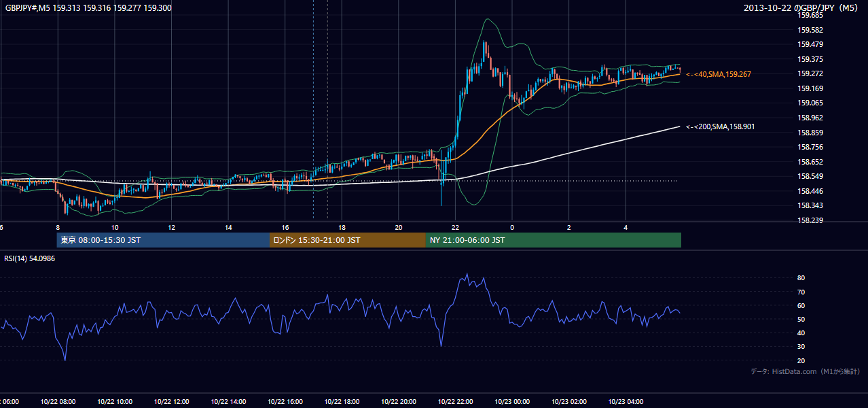Image resolution: width=868 pixels, height=408 pixels.
Task: Click hour tick 8 under the price chart
Action: coord(58,227)
